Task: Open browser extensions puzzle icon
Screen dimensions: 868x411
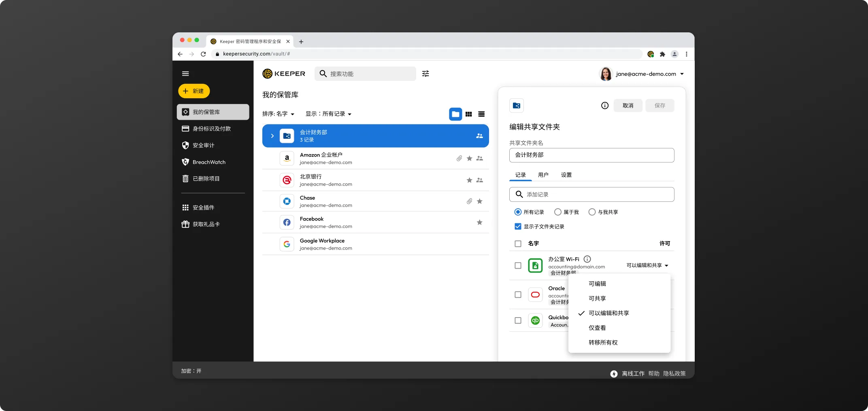Action: pos(662,54)
